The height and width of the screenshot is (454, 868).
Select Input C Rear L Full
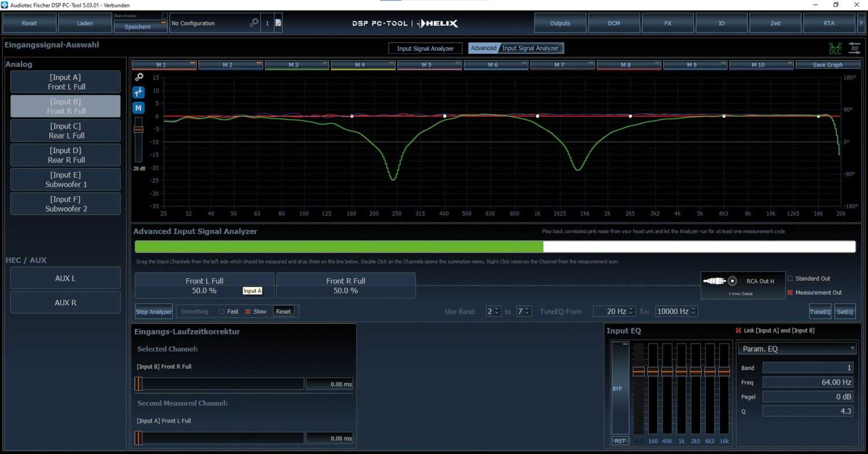click(65, 131)
